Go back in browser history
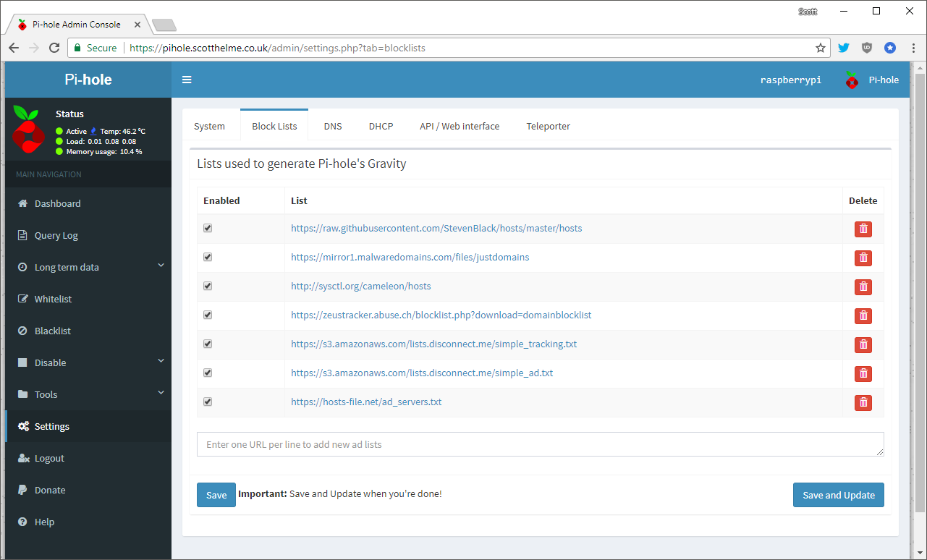 click(x=14, y=48)
